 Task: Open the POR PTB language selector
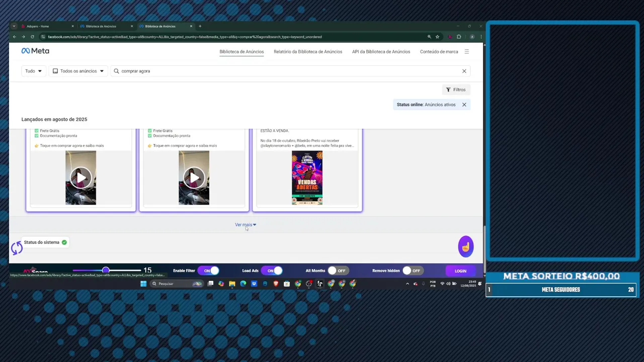[x=433, y=284]
